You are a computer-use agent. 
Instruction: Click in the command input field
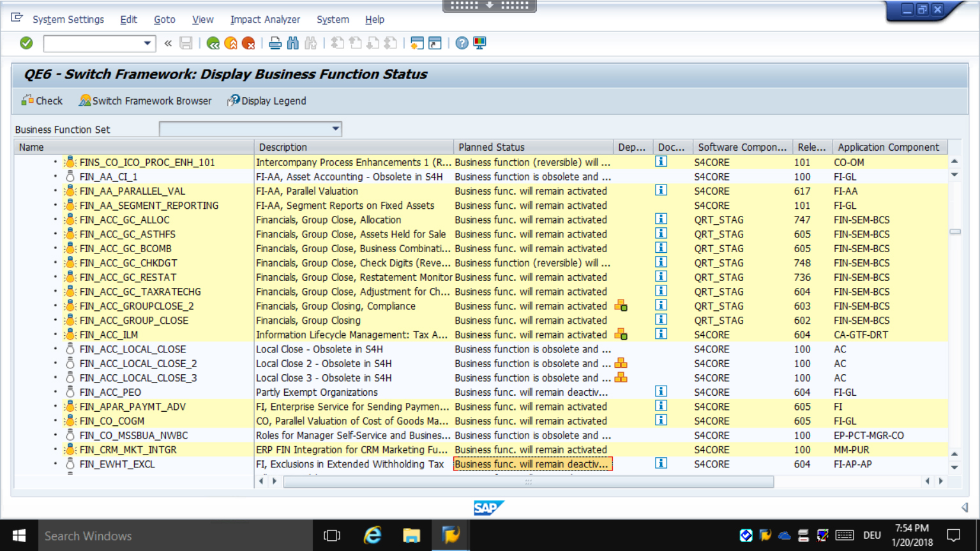93,43
